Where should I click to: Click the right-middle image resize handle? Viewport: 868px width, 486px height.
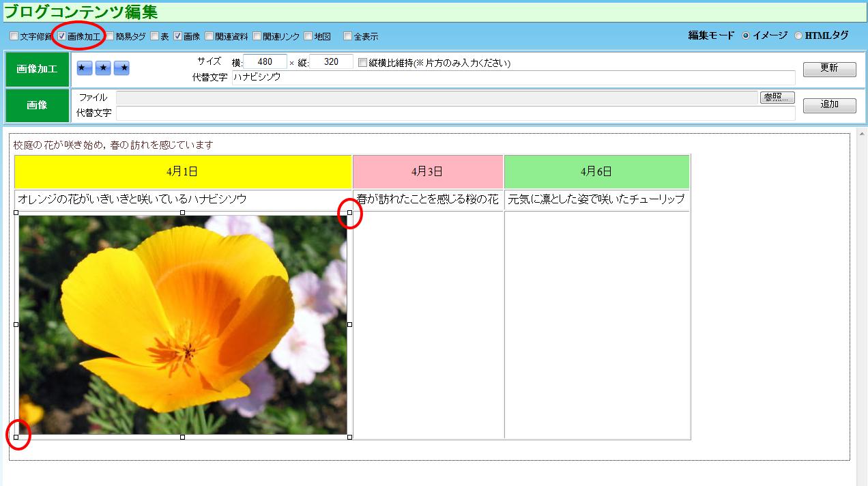350,325
